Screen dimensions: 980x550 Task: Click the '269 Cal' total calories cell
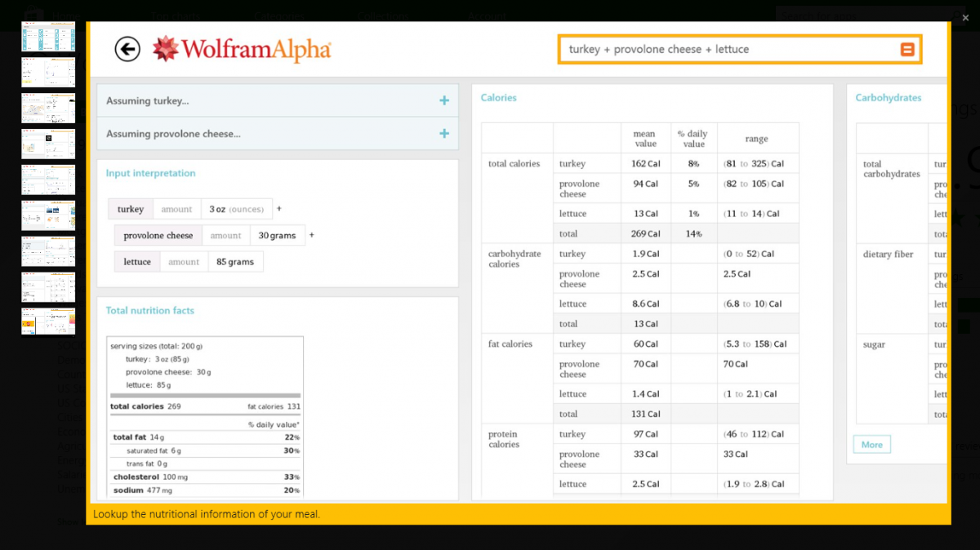[645, 233]
